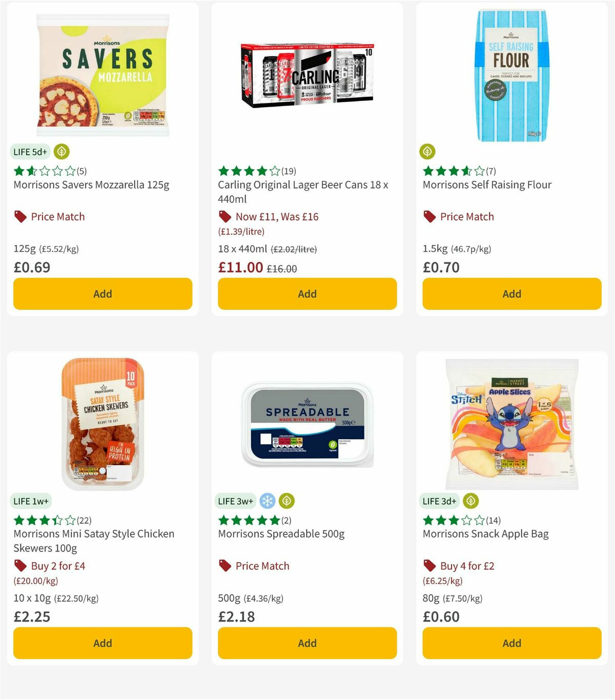Click the tag icon beside Buy 4 for £2

(428, 566)
